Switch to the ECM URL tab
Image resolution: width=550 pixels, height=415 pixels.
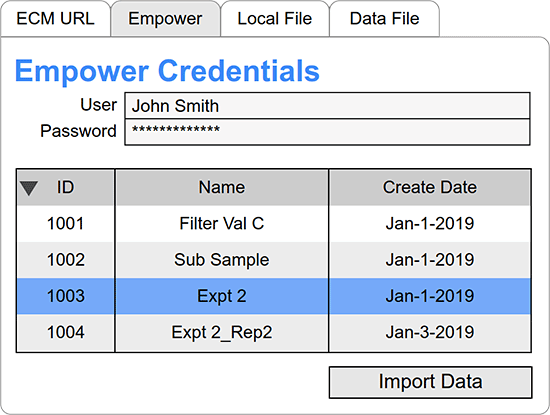pos(55,19)
